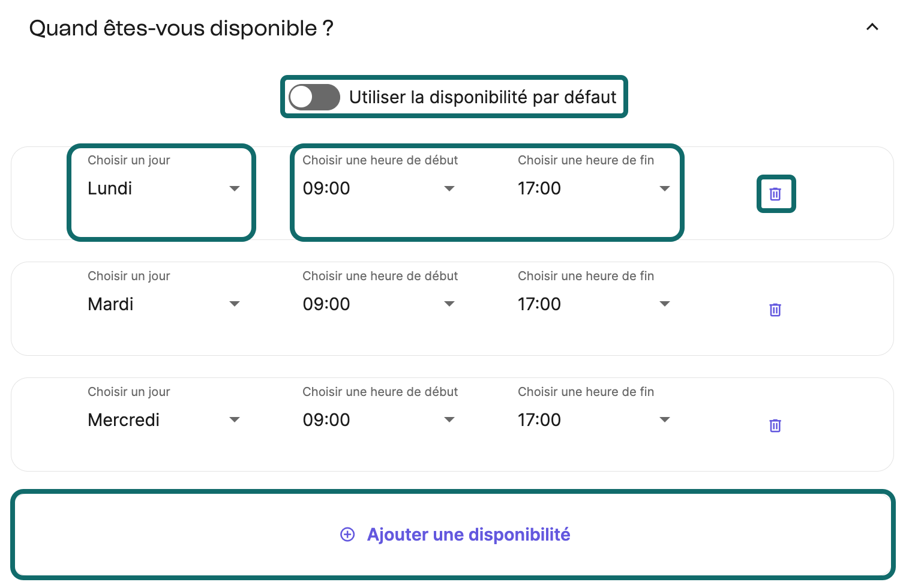This screenshot has height=588, width=906.
Task: Change Mardi start time 09:00
Action: coord(378,304)
